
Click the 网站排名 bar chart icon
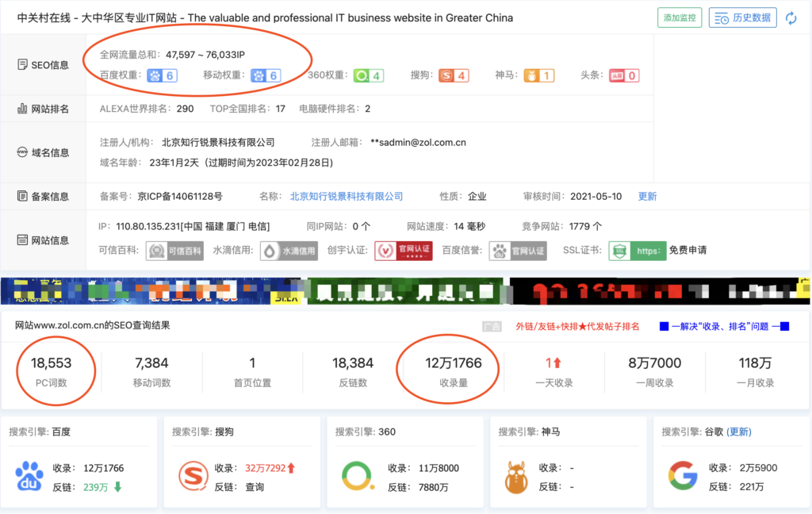click(x=22, y=109)
